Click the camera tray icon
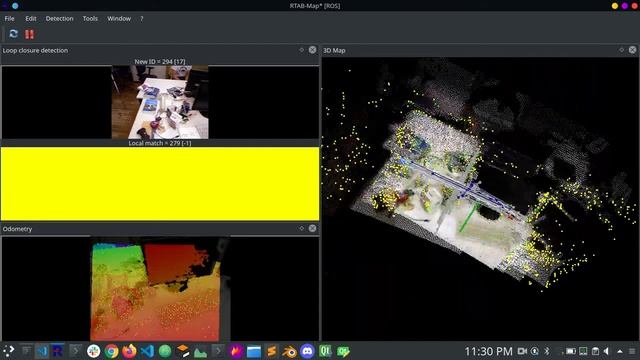Image resolution: width=640 pixels, height=360 pixels. 522,351
